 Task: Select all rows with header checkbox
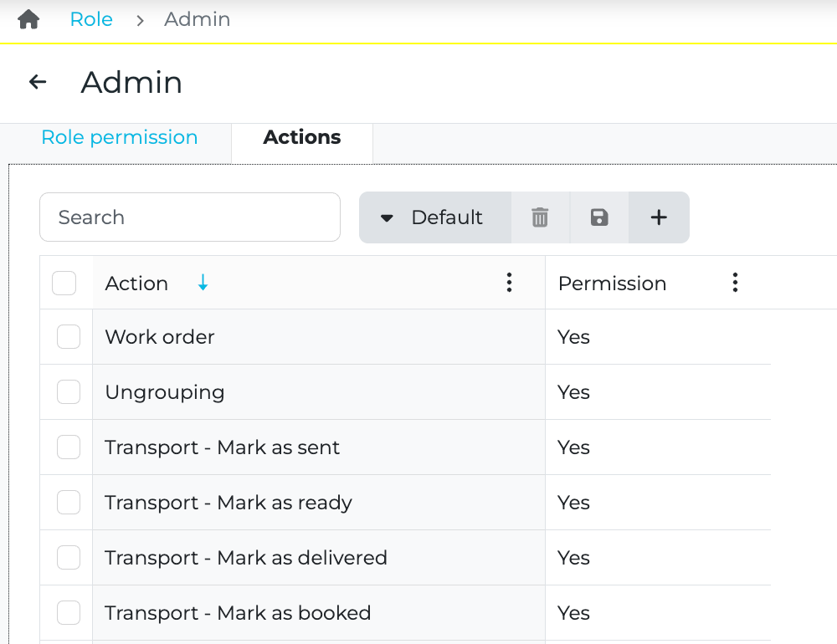[x=64, y=284]
